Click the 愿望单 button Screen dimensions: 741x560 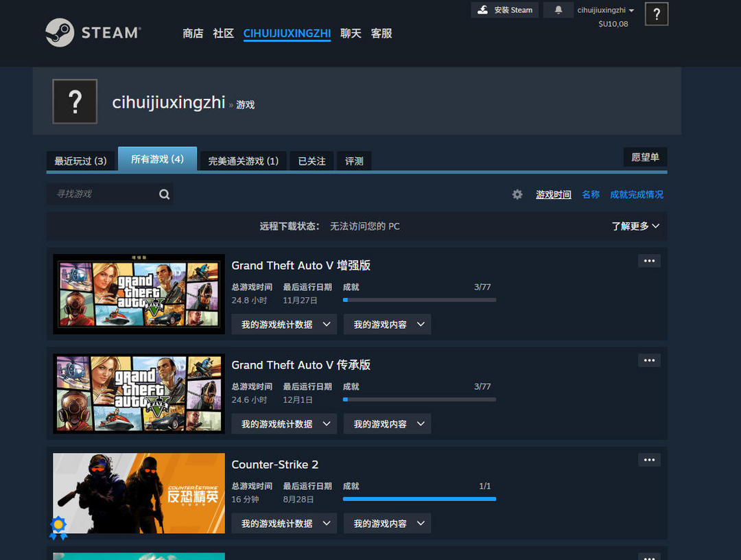coord(645,157)
